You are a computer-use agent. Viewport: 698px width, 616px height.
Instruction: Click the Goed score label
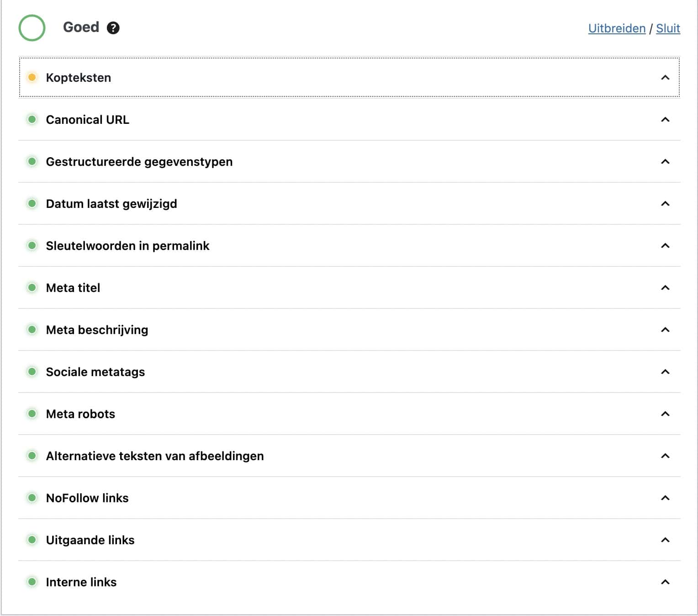coord(81,27)
